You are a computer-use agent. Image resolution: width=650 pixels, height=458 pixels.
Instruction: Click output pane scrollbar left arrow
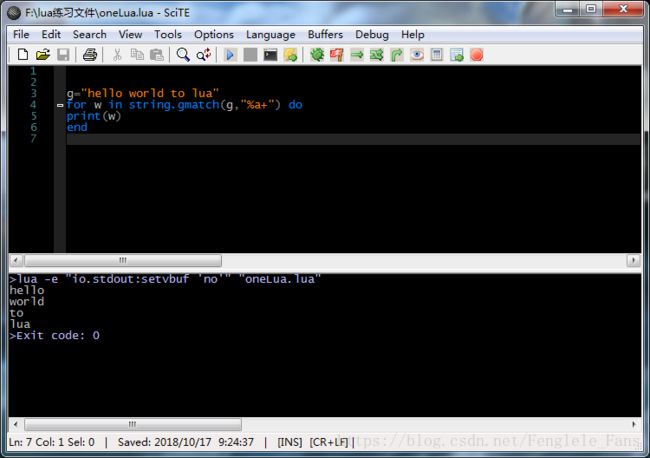point(16,424)
